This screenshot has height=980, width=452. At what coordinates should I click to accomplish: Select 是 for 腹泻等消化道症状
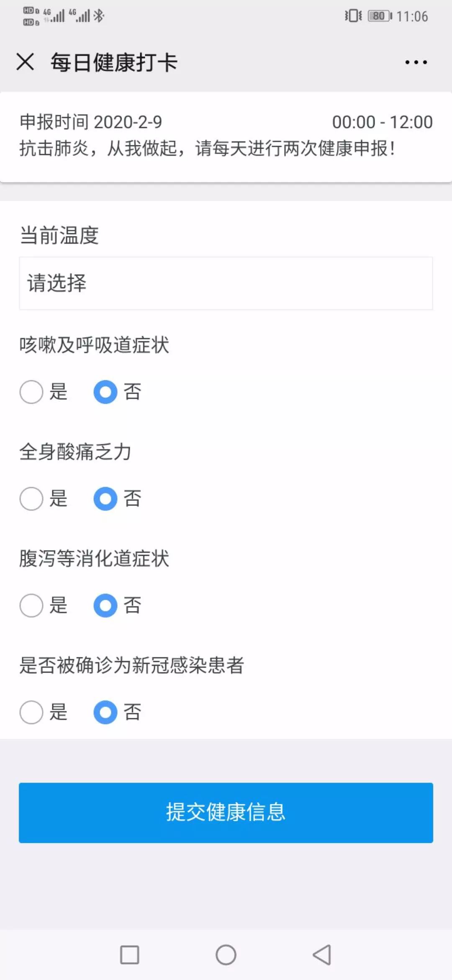31,606
